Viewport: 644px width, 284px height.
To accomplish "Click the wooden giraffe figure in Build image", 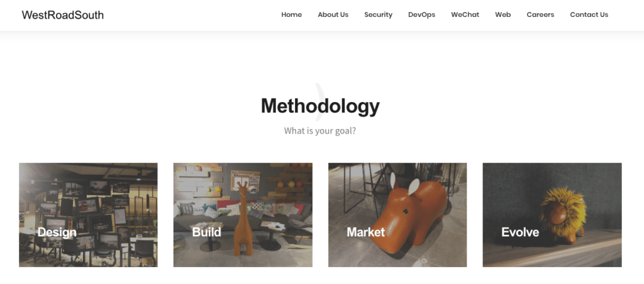I will pyautogui.click(x=242, y=220).
